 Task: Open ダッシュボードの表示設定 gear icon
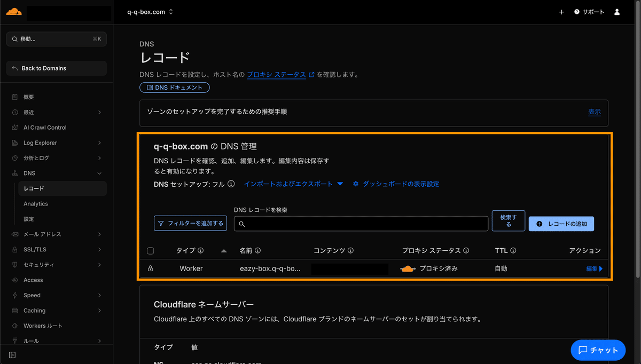pos(355,184)
